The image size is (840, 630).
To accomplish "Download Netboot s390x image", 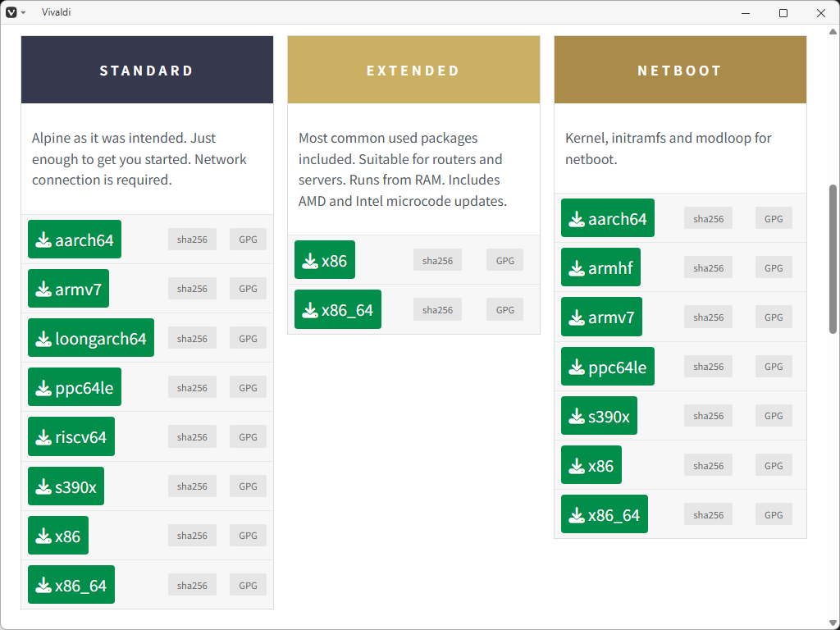I will pos(600,416).
